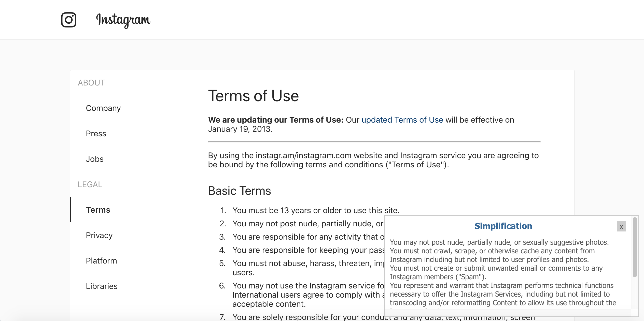Close the Simplification popup with X

(x=621, y=226)
